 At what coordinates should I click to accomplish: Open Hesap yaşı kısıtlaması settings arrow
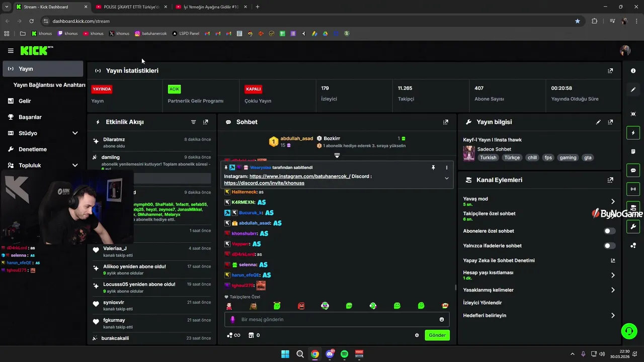pos(613,275)
